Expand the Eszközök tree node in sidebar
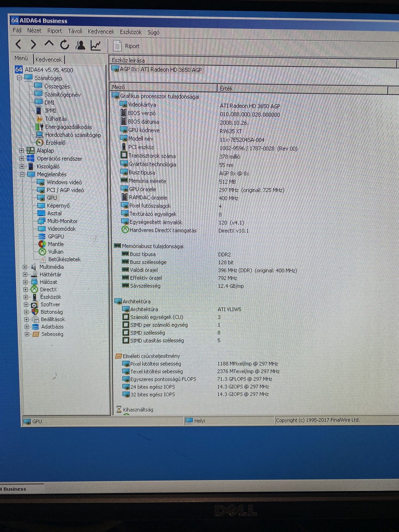The height and width of the screenshot is (532, 399). (26, 297)
